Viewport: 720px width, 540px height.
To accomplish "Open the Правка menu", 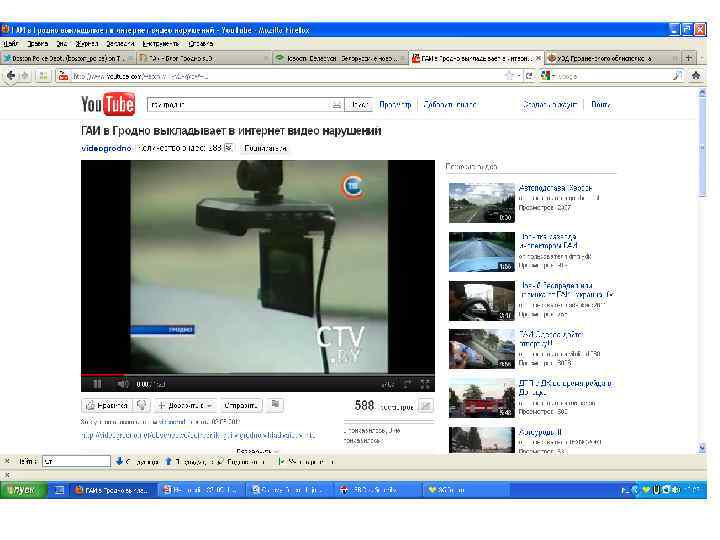I will point(38,44).
